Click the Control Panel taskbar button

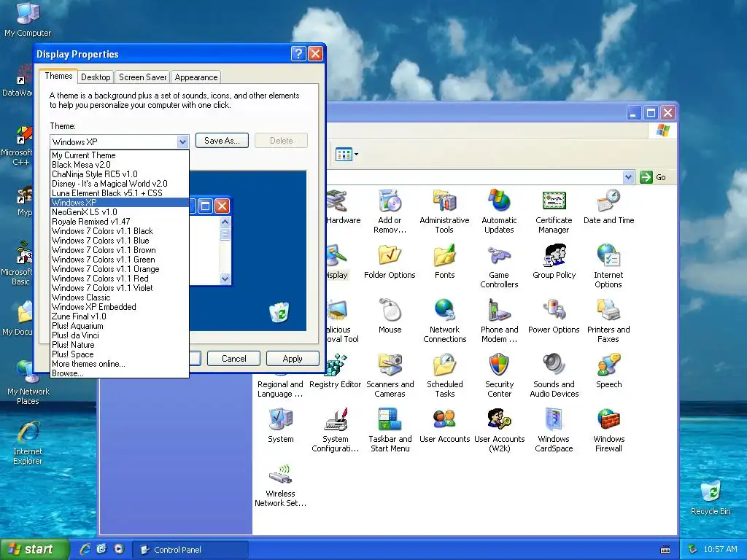pyautogui.click(x=190, y=550)
